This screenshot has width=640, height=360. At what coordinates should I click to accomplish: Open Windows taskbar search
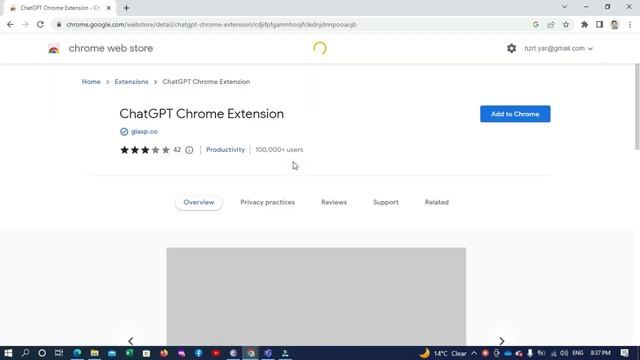point(25,353)
